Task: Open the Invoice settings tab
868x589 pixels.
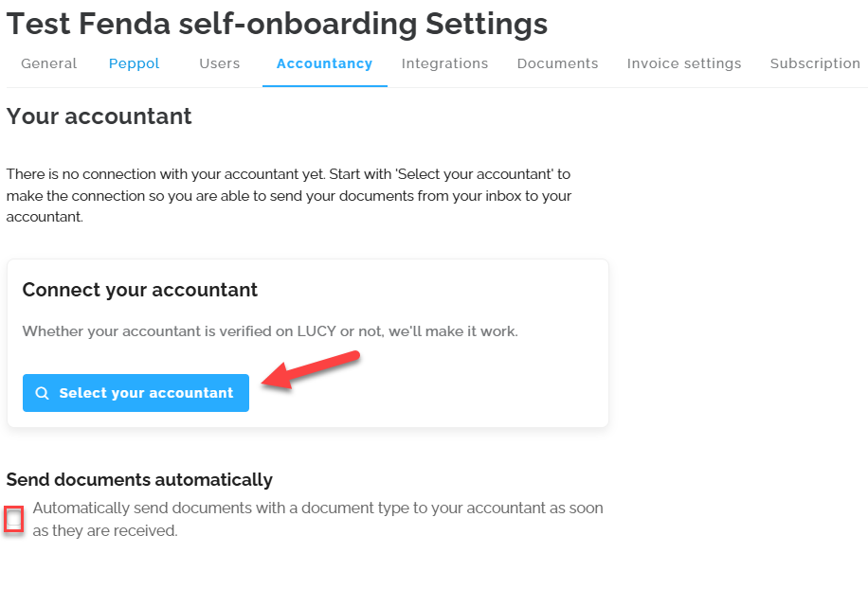Action: coord(683,63)
